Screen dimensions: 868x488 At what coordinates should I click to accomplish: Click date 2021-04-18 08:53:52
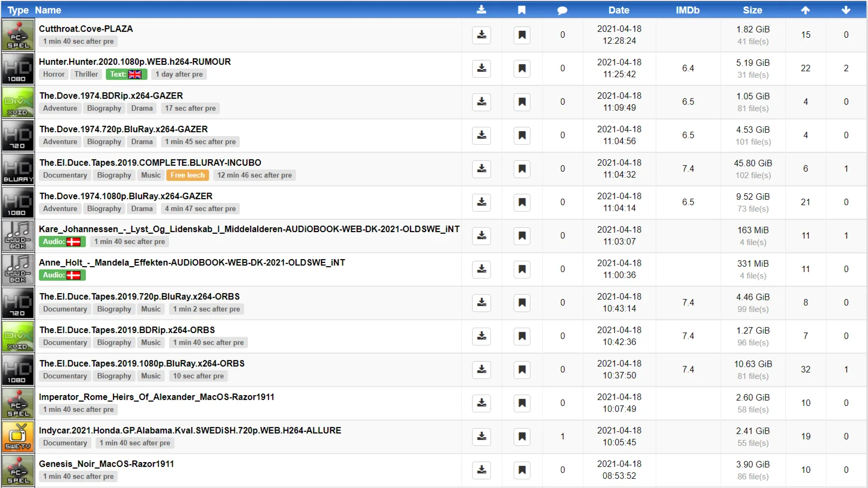click(x=619, y=470)
